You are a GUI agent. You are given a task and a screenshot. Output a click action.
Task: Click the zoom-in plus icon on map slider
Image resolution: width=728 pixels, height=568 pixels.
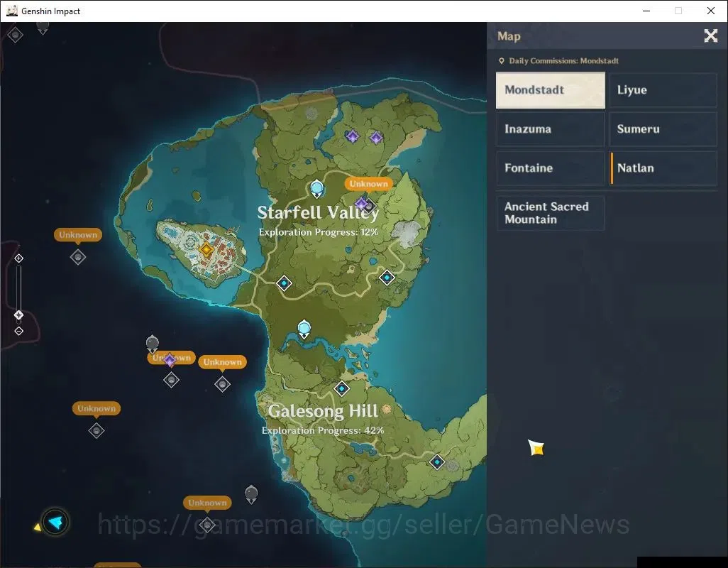(x=18, y=258)
